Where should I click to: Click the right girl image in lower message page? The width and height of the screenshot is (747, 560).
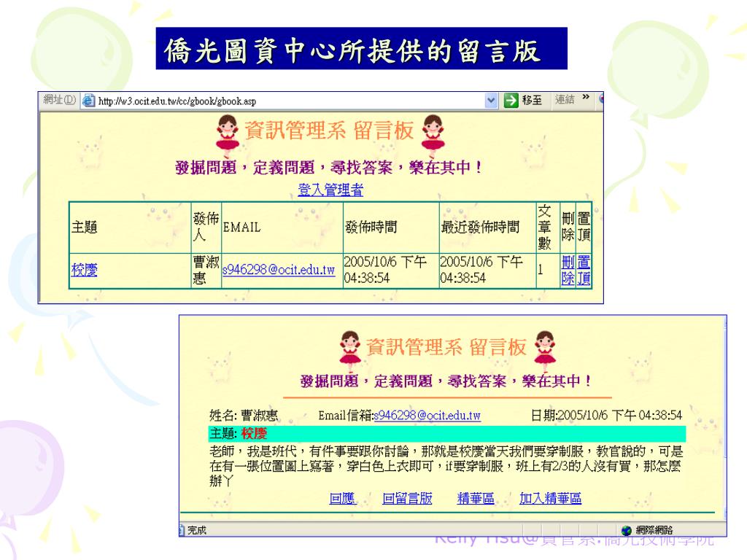(545, 351)
